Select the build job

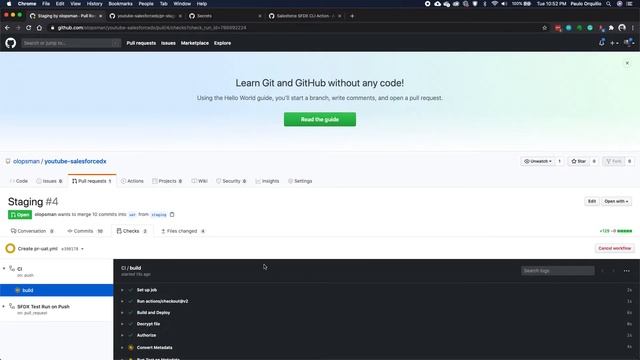click(57, 290)
